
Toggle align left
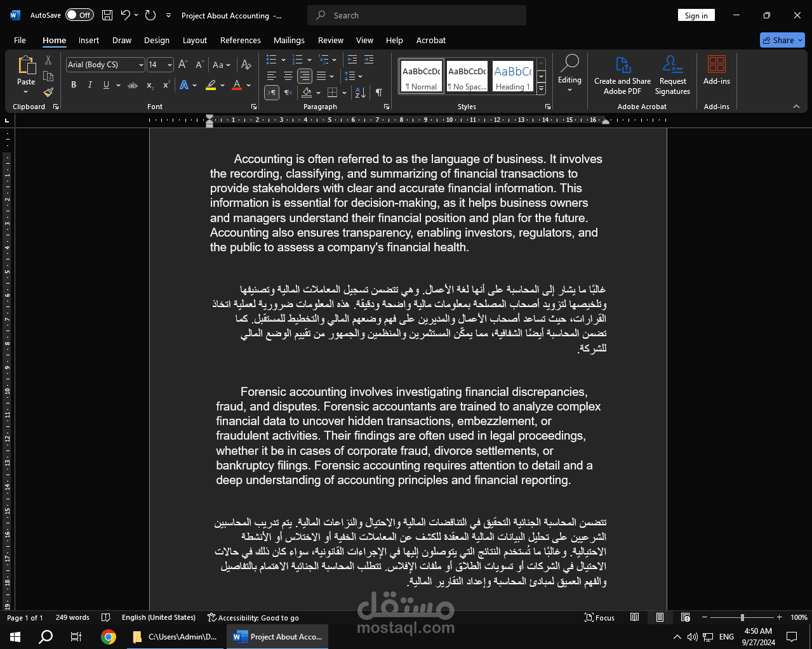coord(272,76)
